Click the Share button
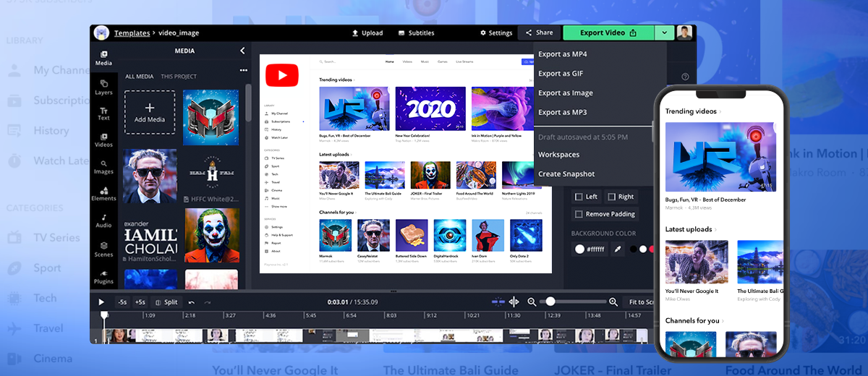Screen dimensions: 868x376 [x=539, y=33]
